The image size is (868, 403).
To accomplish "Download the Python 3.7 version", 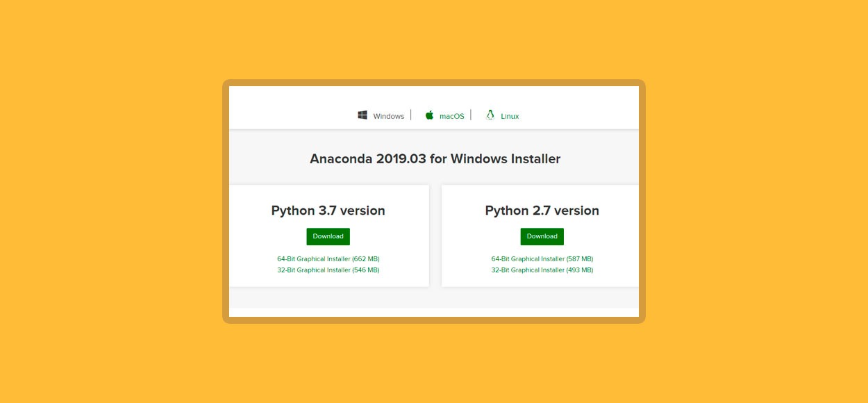I will point(328,236).
